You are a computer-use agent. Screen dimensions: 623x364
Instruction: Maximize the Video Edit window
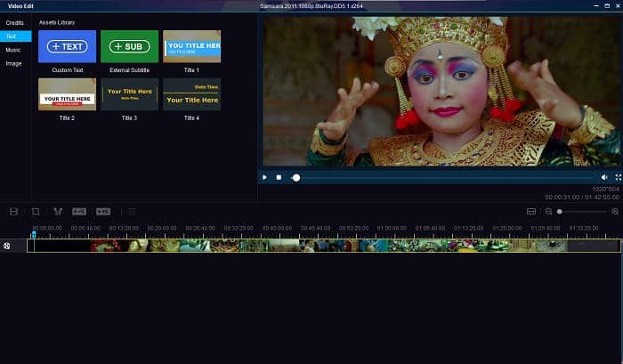click(x=607, y=6)
